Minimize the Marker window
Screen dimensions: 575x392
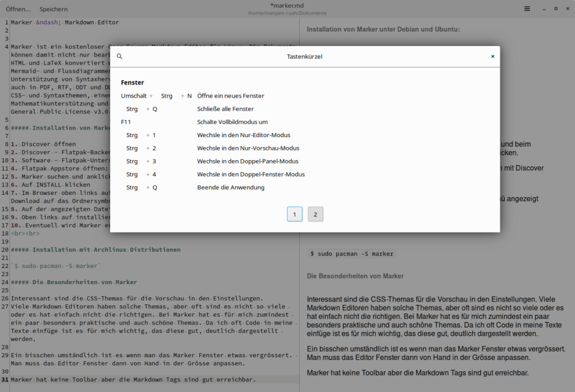(544, 9)
